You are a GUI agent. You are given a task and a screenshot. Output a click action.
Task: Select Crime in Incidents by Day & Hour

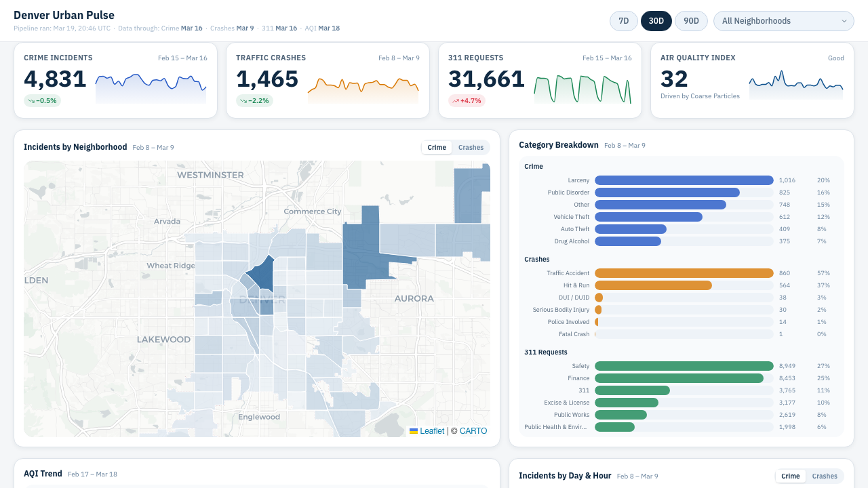(x=791, y=476)
